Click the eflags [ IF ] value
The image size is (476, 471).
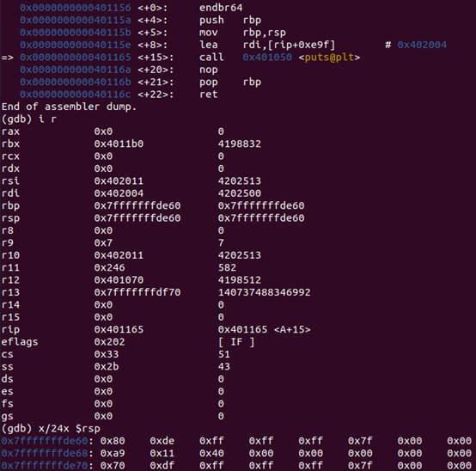click(x=236, y=342)
